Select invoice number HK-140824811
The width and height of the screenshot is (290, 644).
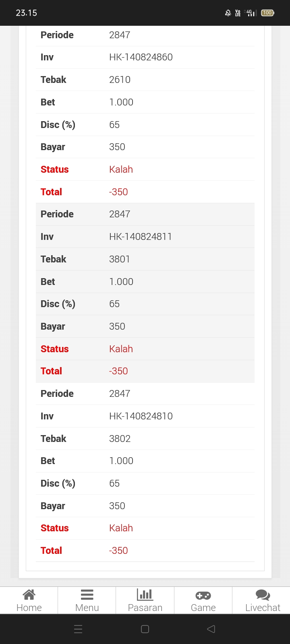[141, 237]
